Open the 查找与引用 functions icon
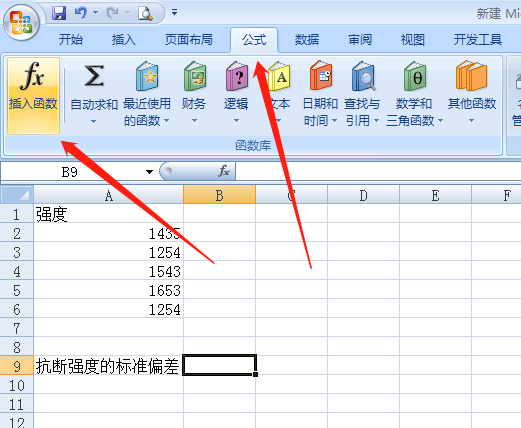521x428 pixels. (x=363, y=76)
